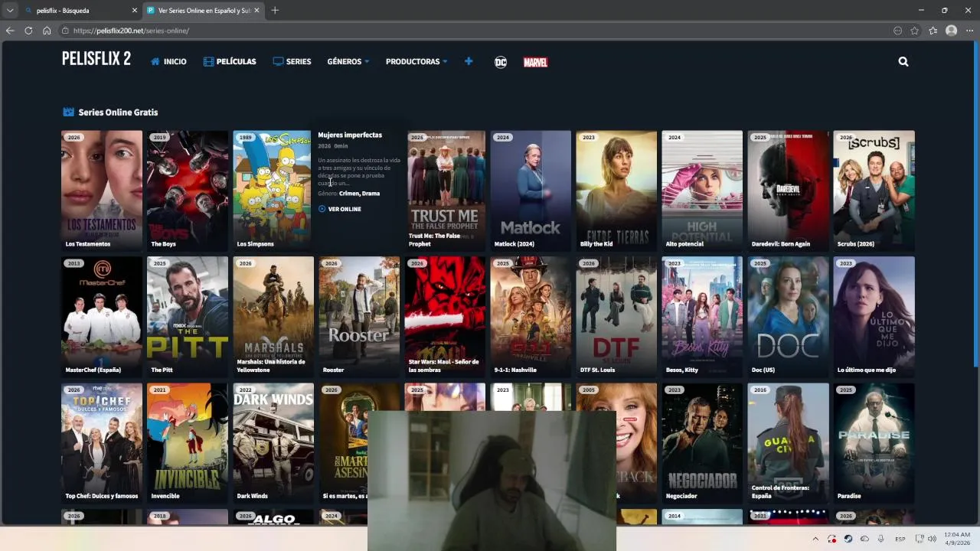Close the 'pelisflix - Búsqueda' tab
The width and height of the screenshot is (980, 551).
[135, 11]
